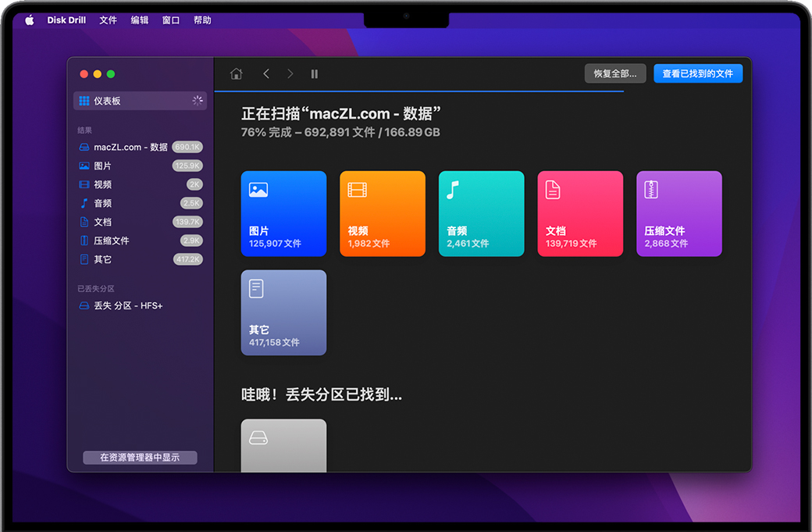The width and height of the screenshot is (812, 532).
Task: Go forward with the right arrow
Action: click(x=290, y=73)
